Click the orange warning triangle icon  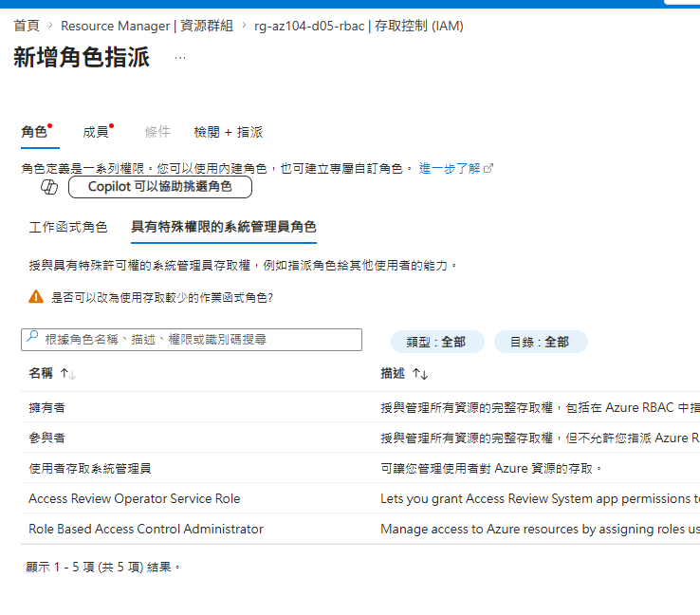36,296
